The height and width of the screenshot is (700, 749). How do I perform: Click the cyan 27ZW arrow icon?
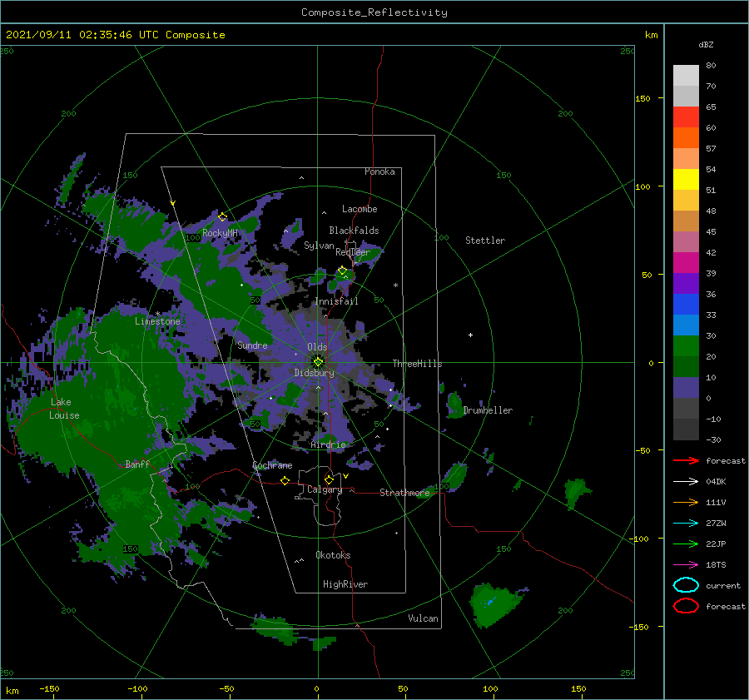coord(686,524)
